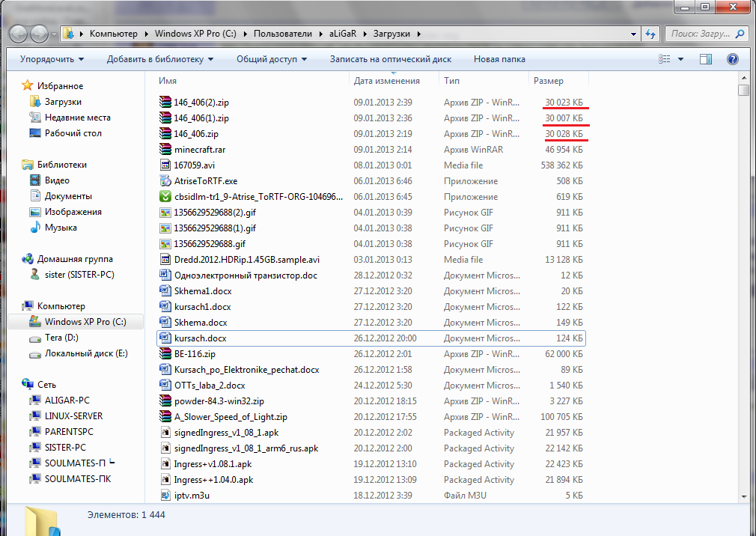The height and width of the screenshot is (536, 756).
Task: Click the vertical scrollbar down arrow
Action: (x=743, y=496)
